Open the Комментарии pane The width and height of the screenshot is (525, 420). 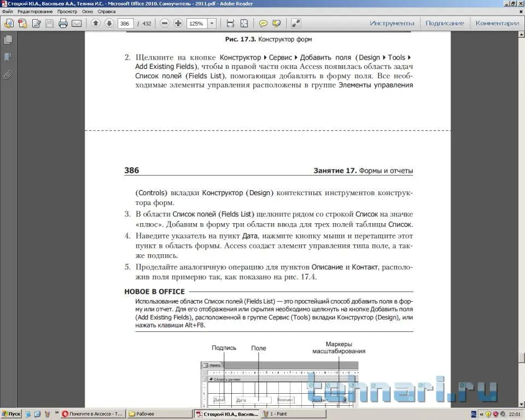[x=497, y=23]
